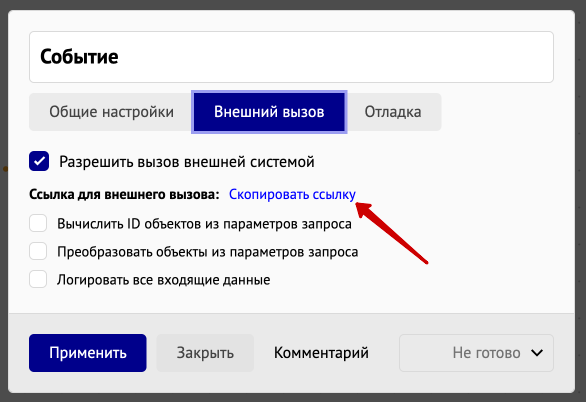Switch to the 'Общие настройки' tab

pyautogui.click(x=111, y=112)
